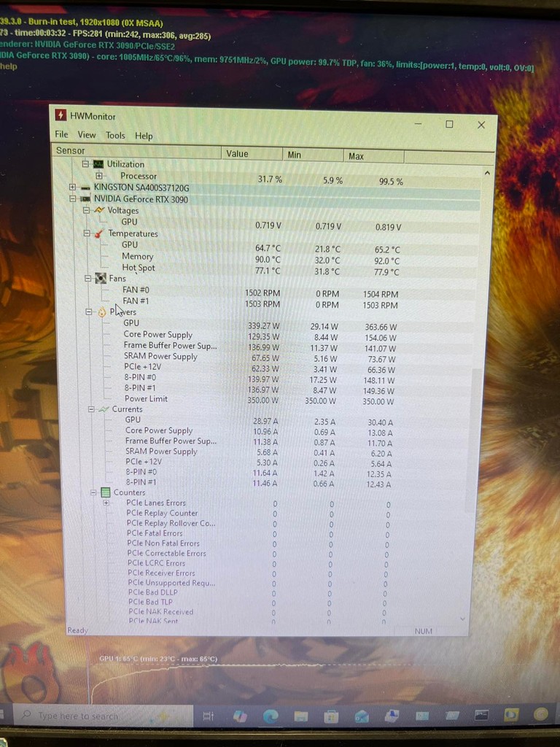560x747 pixels.
Task: Click the 339.27 W GPU power value
Action: point(263,326)
